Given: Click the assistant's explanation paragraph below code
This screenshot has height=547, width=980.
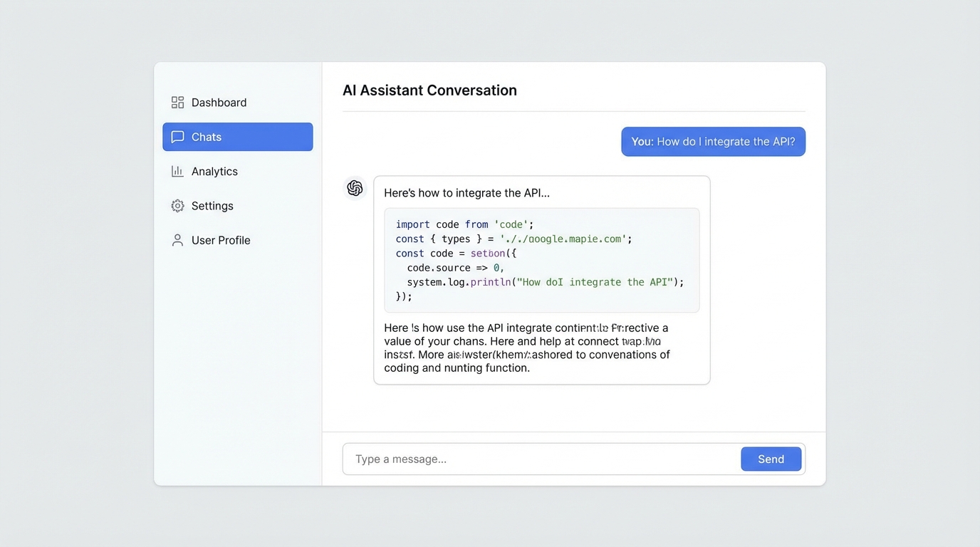Looking at the screenshot, I should [x=526, y=348].
